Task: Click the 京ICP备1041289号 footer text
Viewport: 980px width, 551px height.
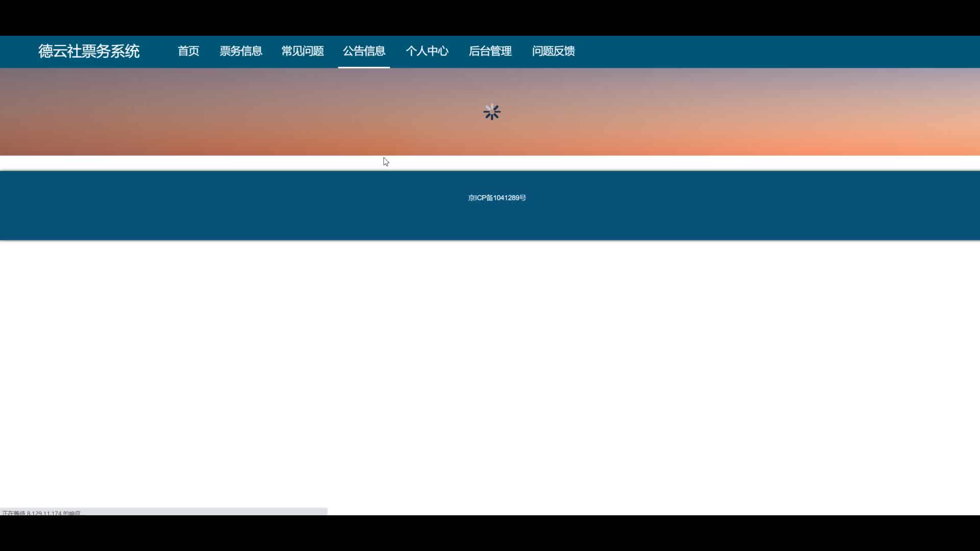Action: tap(497, 198)
